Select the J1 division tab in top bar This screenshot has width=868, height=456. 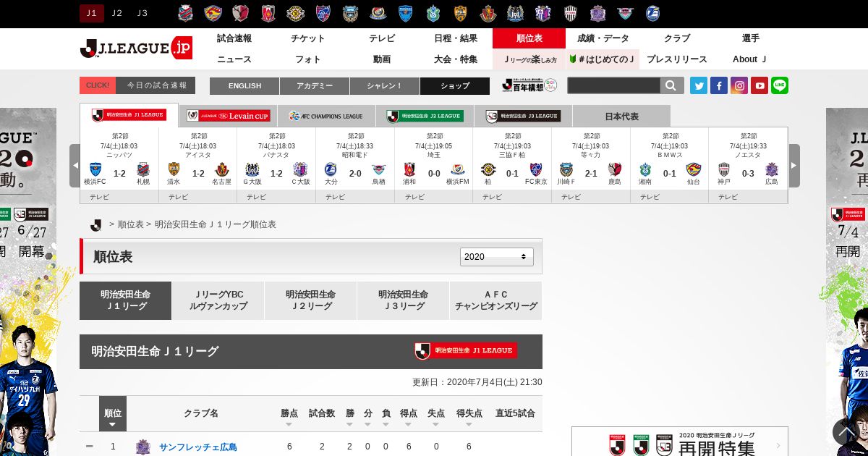(x=92, y=13)
